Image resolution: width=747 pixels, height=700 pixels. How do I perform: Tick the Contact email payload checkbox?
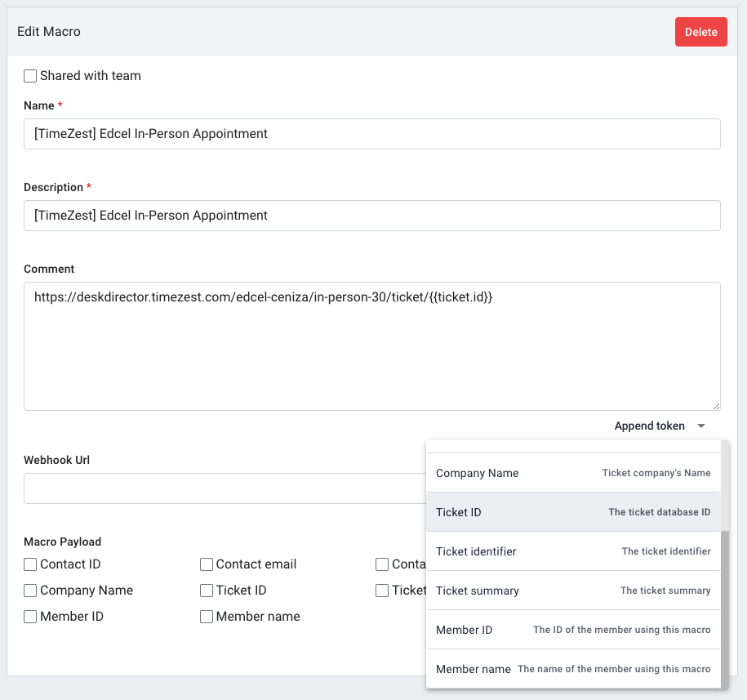coord(207,564)
